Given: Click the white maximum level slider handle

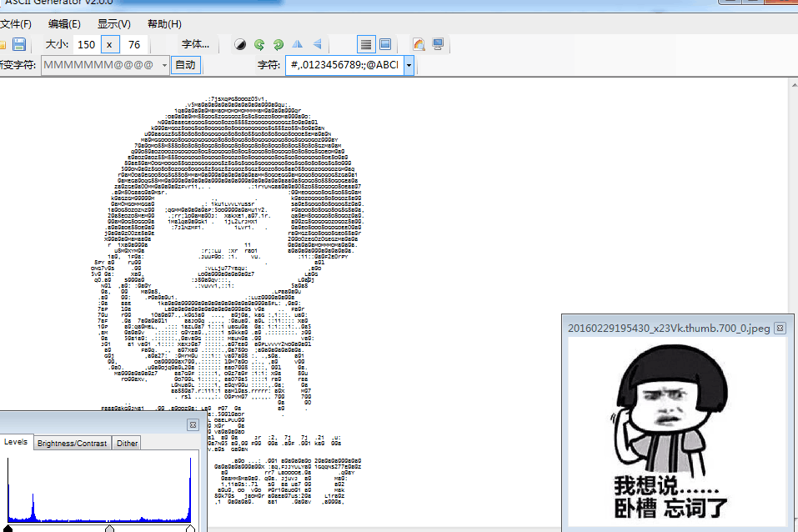Looking at the screenshot, I should [x=190, y=529].
